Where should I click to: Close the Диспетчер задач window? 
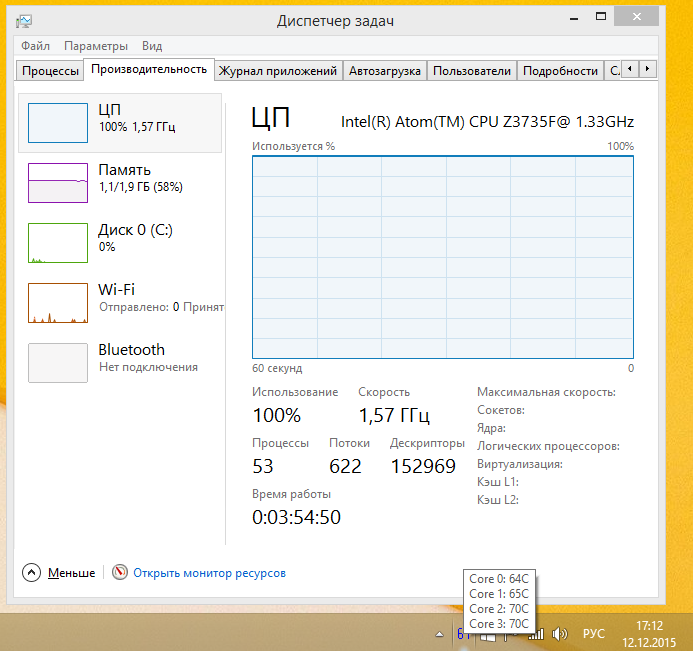636,17
